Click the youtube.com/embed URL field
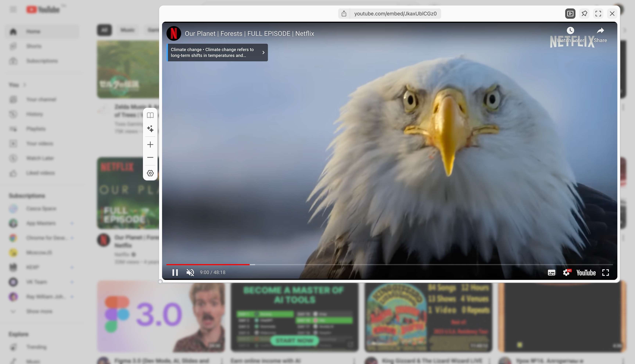This screenshot has height=364, width=635. [395, 14]
